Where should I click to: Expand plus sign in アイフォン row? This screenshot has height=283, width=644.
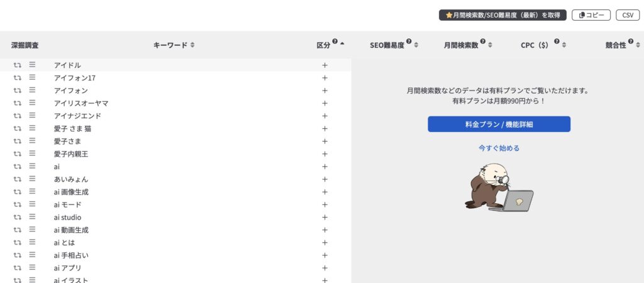325,91
